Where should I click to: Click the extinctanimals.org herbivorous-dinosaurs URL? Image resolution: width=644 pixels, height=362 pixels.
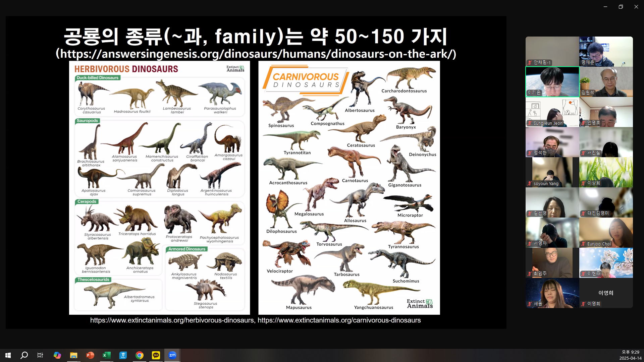(172, 320)
